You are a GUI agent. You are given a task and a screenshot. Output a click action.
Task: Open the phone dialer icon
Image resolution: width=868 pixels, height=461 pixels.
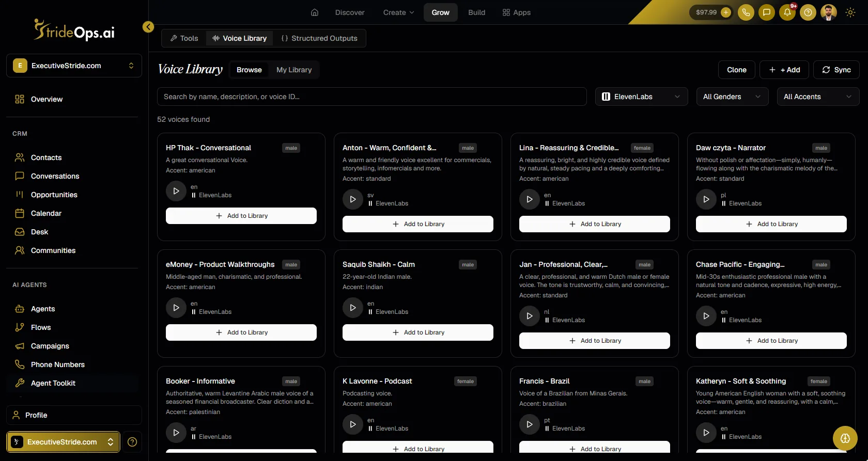pyautogui.click(x=746, y=12)
